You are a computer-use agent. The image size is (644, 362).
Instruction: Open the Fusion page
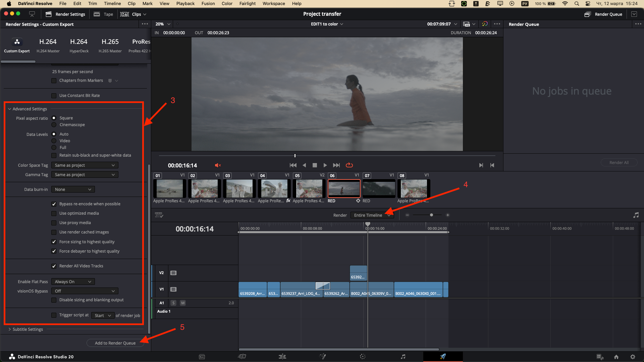tap(323, 357)
